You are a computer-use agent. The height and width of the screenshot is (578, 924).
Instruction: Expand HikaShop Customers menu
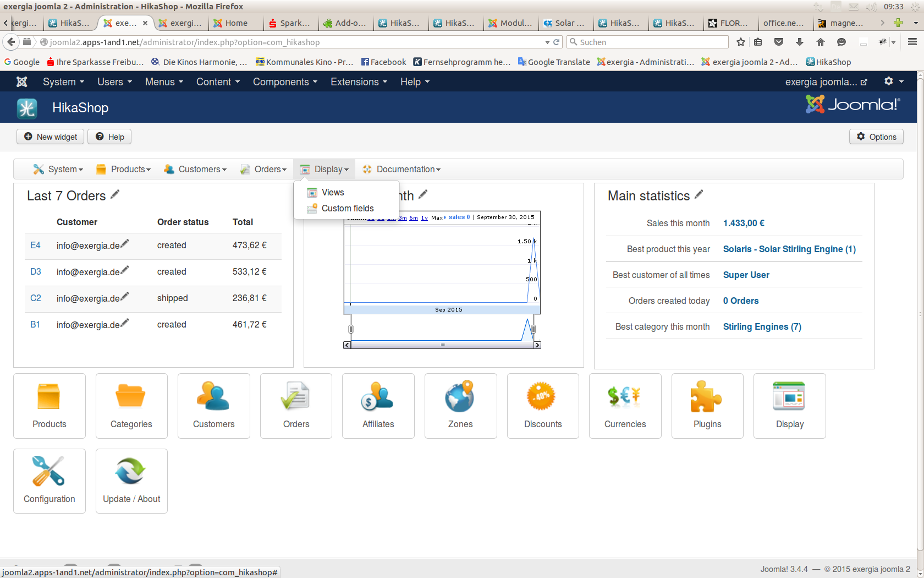(195, 170)
